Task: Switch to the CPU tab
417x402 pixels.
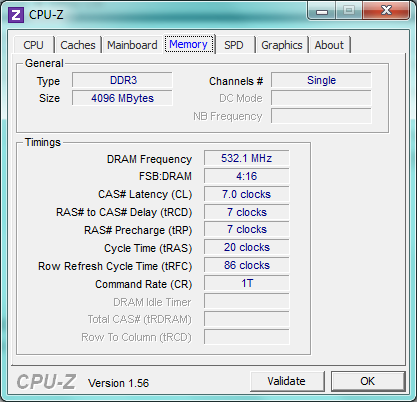Action: [33, 45]
